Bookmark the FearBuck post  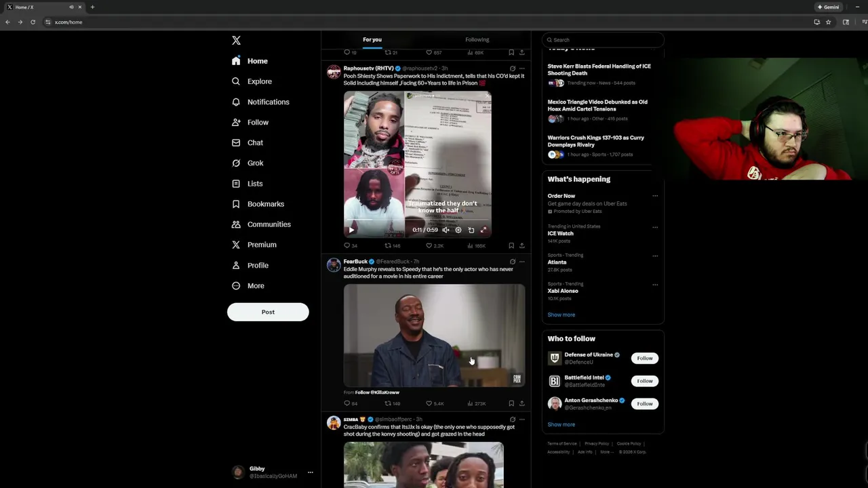point(511,403)
